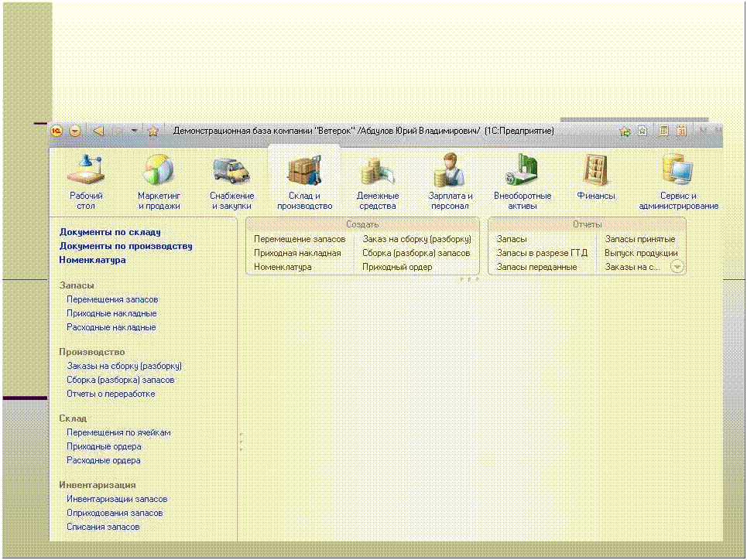Image resolution: width=747 pixels, height=560 pixels.
Task: Open the Рабочий стол section
Action: pos(86,182)
